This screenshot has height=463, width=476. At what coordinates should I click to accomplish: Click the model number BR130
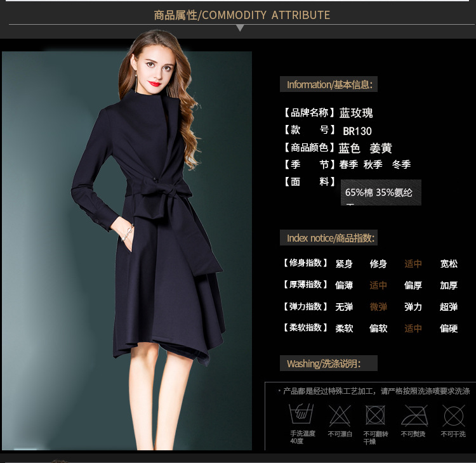pos(357,131)
